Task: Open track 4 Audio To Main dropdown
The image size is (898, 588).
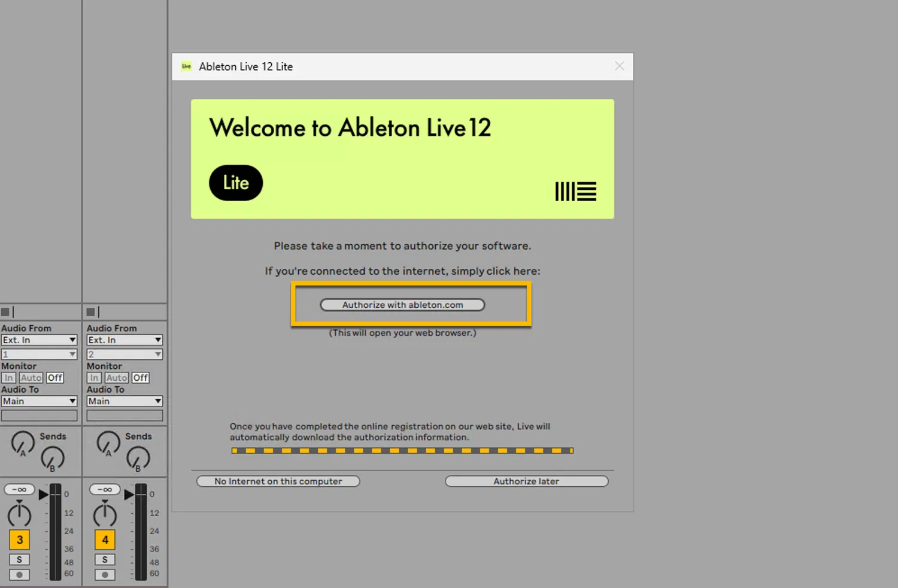Action: [125, 401]
